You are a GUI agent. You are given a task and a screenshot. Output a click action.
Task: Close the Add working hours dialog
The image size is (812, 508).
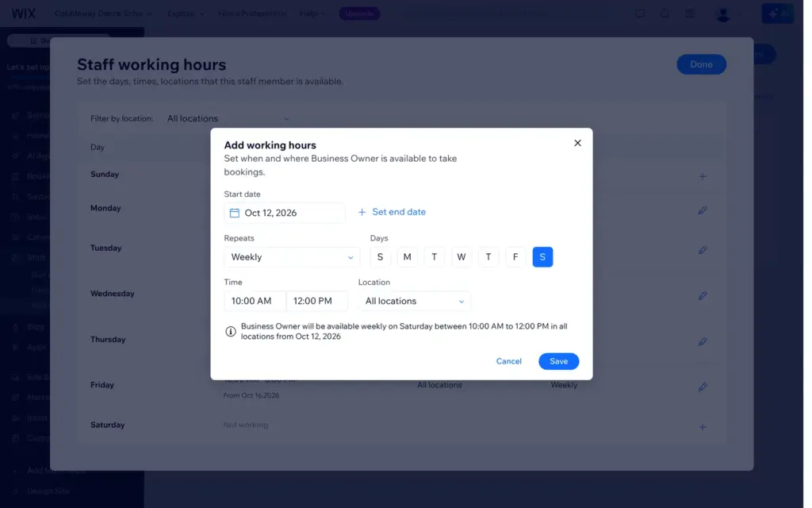[x=577, y=143]
